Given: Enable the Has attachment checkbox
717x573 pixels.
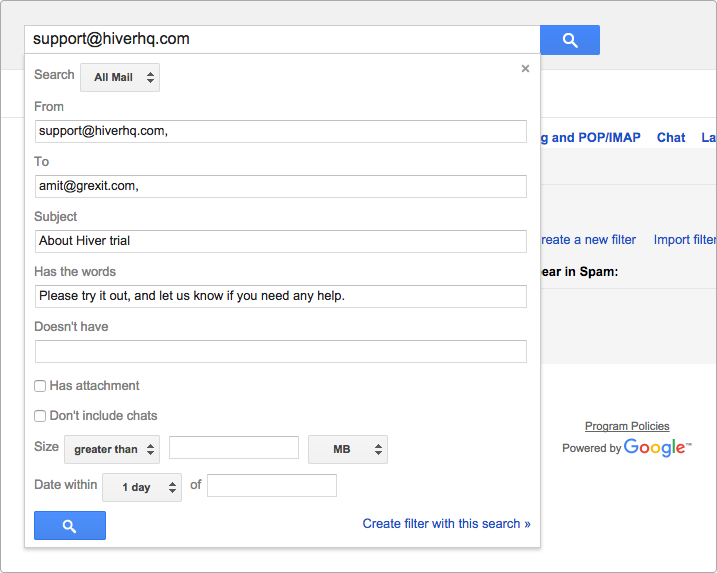Looking at the screenshot, I should (x=40, y=386).
